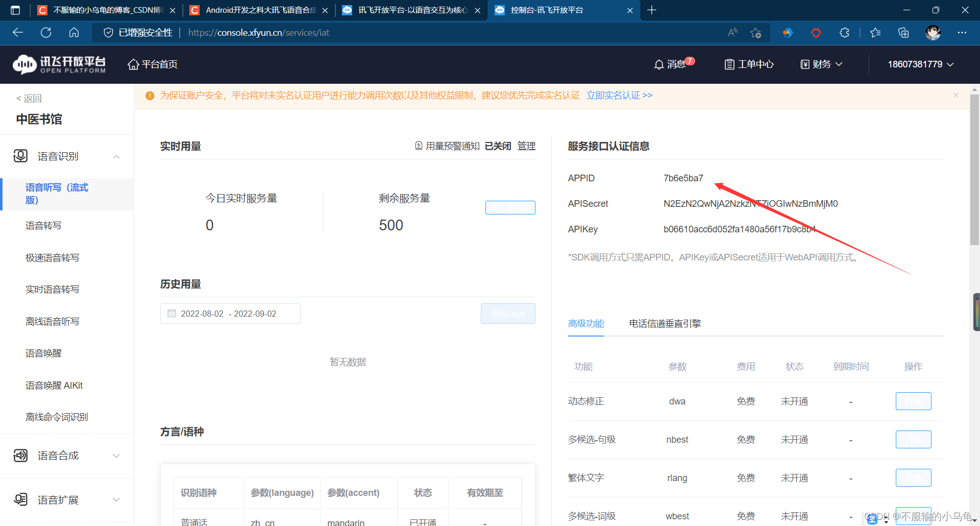
Task: Select 语音唤醒 in sidebar
Action: pyautogui.click(x=43, y=353)
